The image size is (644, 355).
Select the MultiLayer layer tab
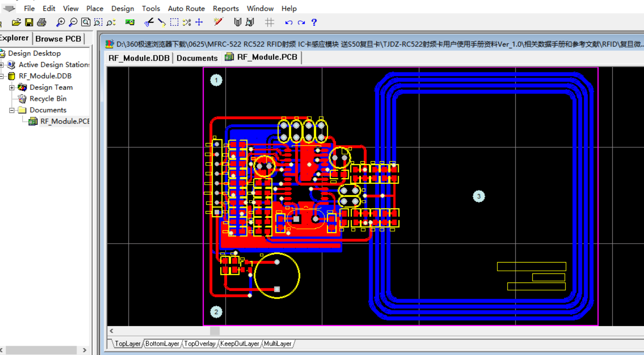tap(278, 344)
